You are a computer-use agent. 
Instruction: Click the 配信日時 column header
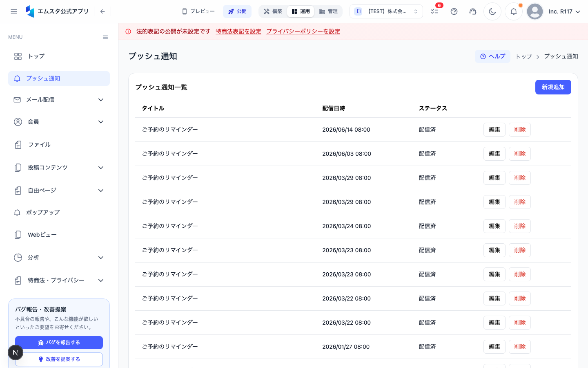pyautogui.click(x=334, y=108)
